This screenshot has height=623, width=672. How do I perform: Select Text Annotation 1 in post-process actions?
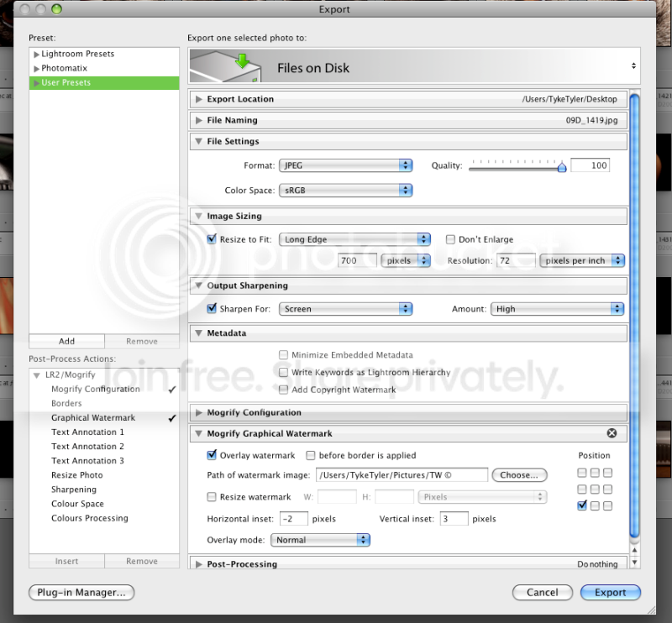click(x=87, y=432)
